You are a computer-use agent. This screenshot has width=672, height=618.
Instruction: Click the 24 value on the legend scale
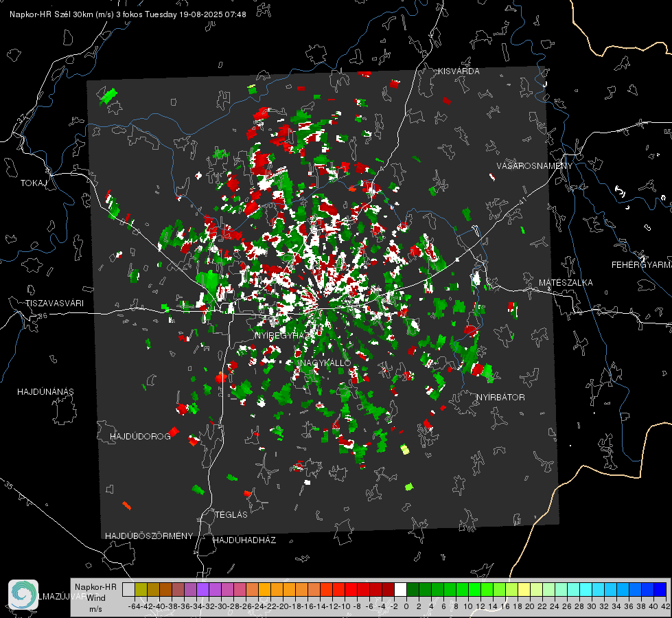pos(554,606)
